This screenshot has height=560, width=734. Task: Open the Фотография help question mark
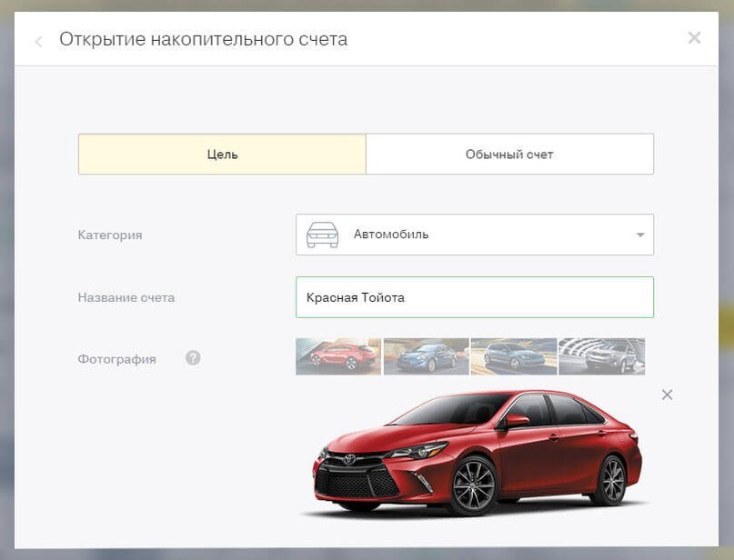point(193,358)
